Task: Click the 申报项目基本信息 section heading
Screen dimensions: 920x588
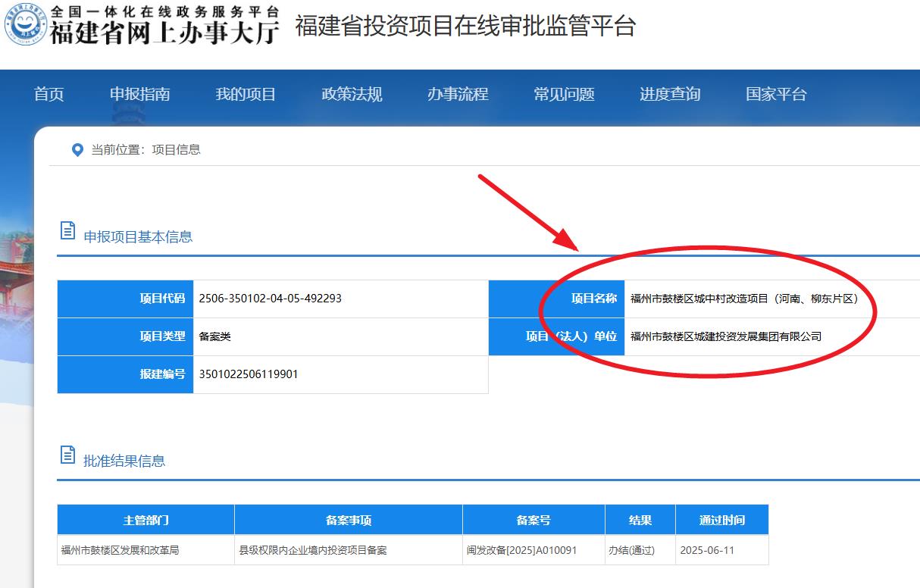Action: point(138,236)
